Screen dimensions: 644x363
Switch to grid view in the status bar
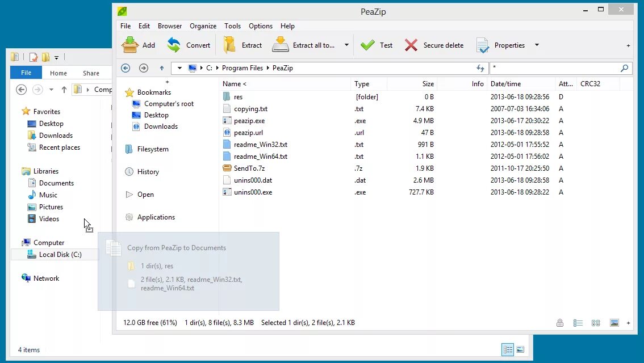[x=596, y=322]
